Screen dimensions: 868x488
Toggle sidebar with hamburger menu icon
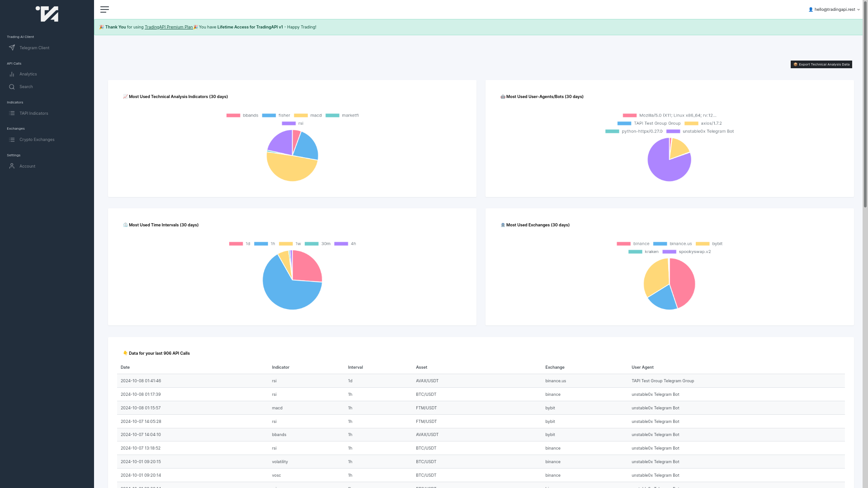104,9
